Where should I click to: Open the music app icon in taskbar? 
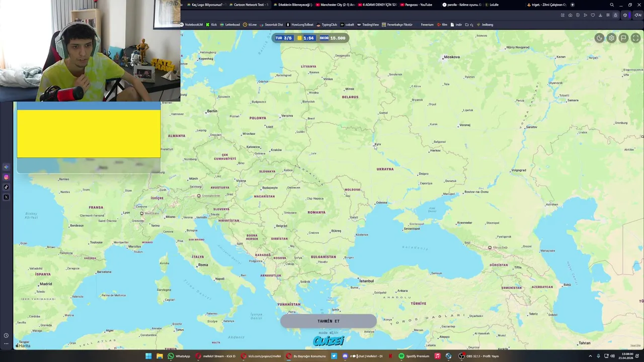pos(437,356)
